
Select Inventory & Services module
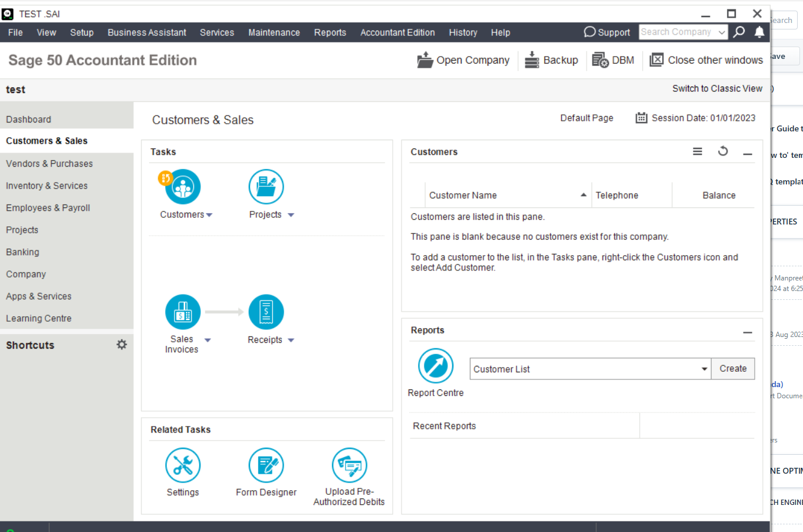click(67, 186)
